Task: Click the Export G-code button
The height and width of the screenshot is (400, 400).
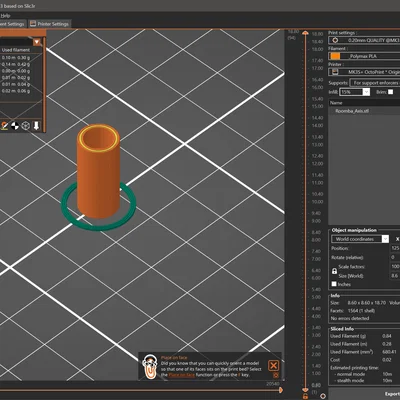Action: click(392, 394)
